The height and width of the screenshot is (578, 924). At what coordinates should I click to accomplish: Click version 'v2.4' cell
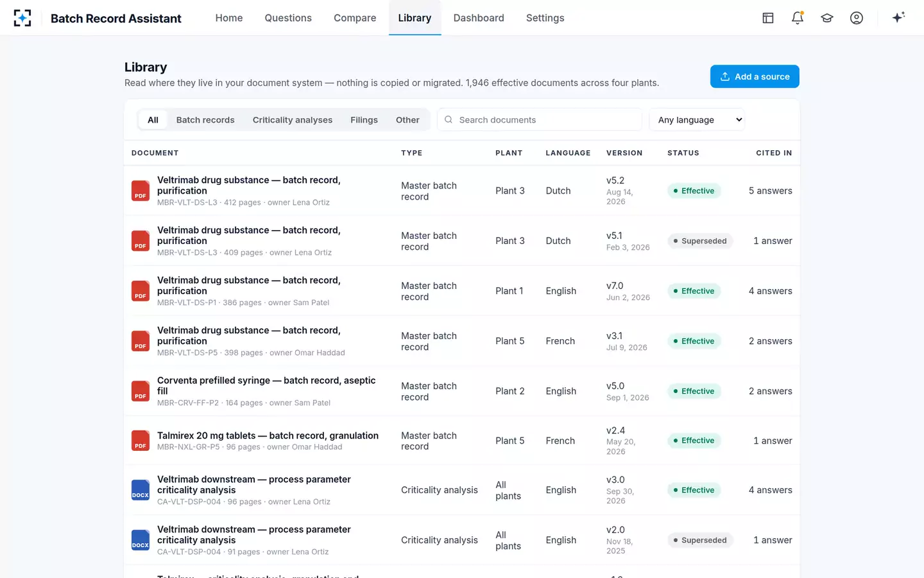(x=615, y=430)
